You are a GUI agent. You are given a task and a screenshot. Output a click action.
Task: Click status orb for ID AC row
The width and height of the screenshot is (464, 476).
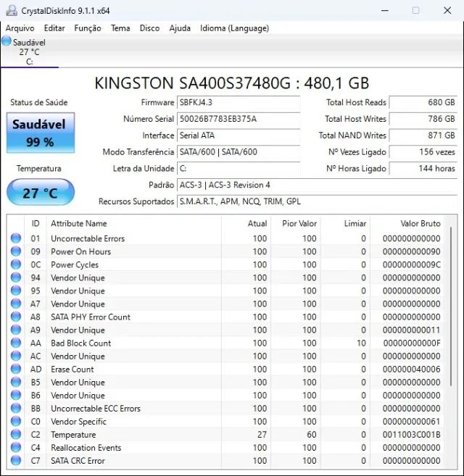(16, 356)
